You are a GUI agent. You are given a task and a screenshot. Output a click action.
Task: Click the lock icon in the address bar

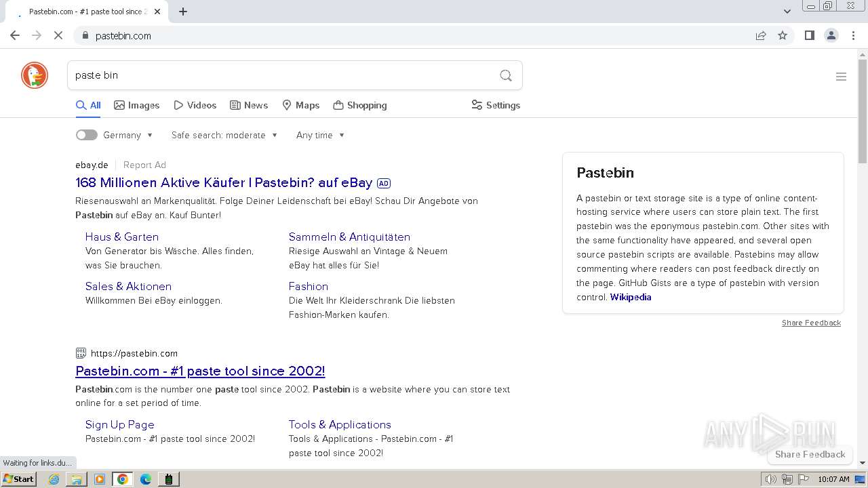click(x=85, y=35)
